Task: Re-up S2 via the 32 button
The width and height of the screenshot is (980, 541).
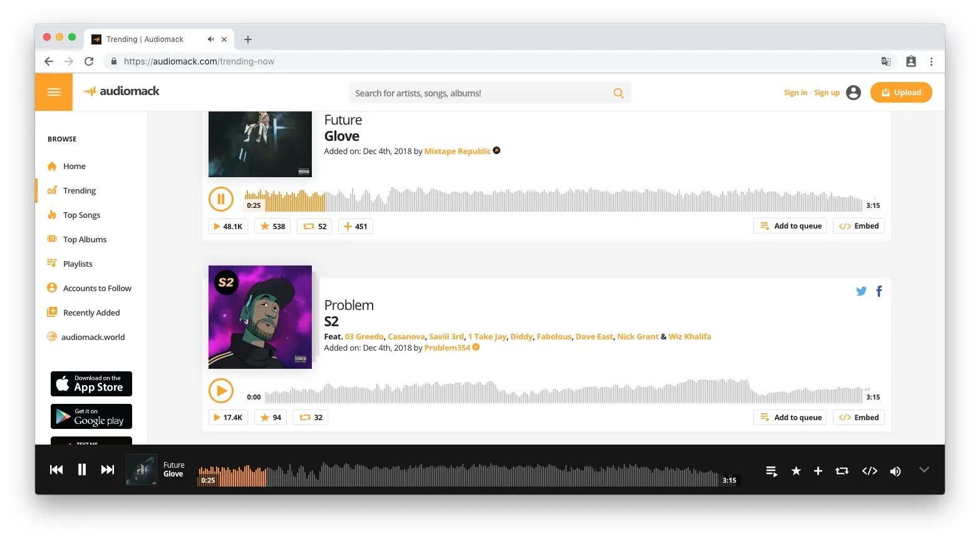Action: coord(311,417)
